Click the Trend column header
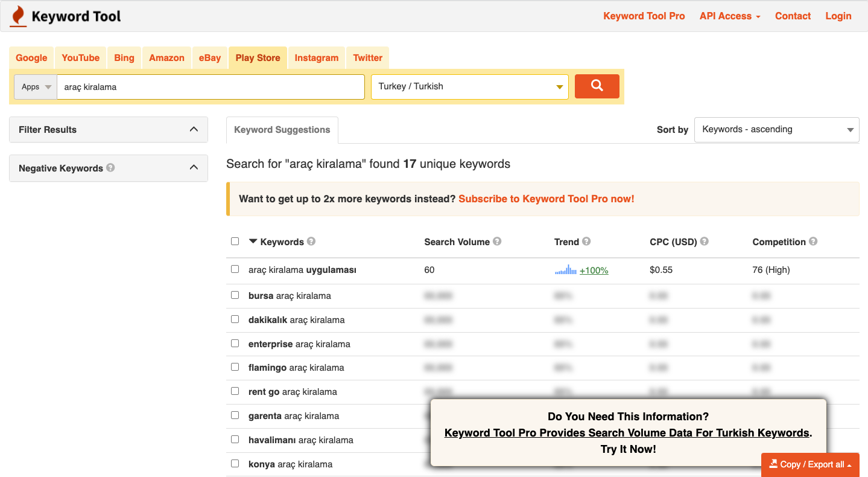868x477 pixels. tap(566, 242)
